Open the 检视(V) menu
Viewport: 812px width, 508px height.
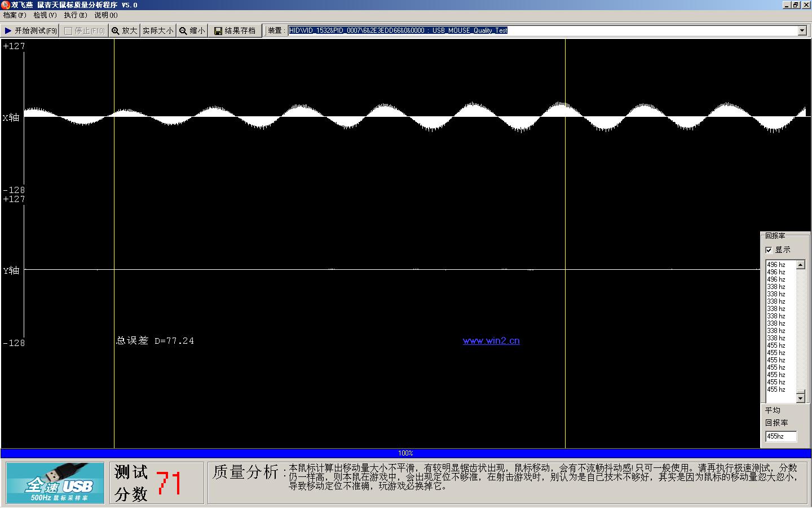coord(45,15)
